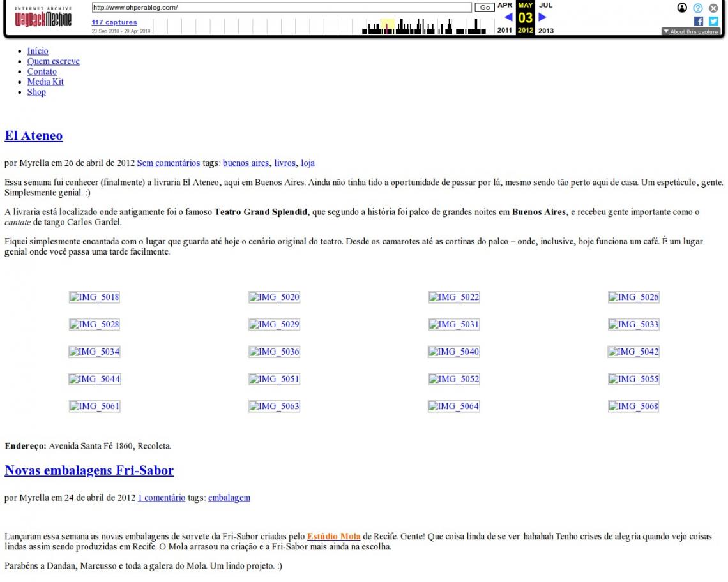Viewport: 728px width, 582px height.
Task: Click the highlighted year on capture timeline
Action: [x=388, y=26]
